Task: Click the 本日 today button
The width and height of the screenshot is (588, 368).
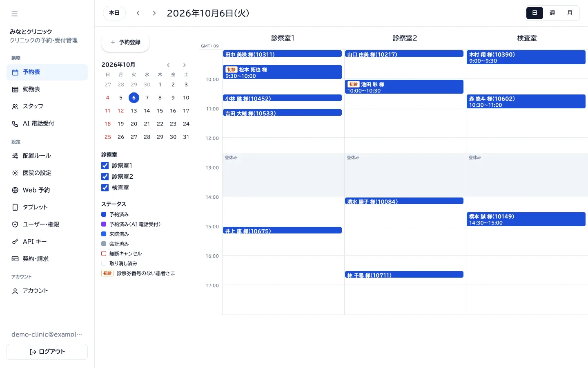Action: [114, 13]
